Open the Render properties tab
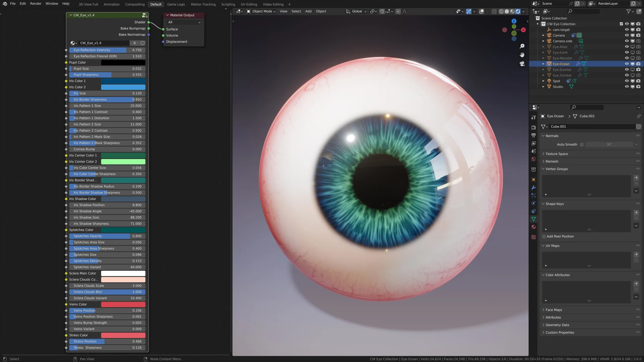The height and width of the screenshot is (362, 644). tap(533, 127)
